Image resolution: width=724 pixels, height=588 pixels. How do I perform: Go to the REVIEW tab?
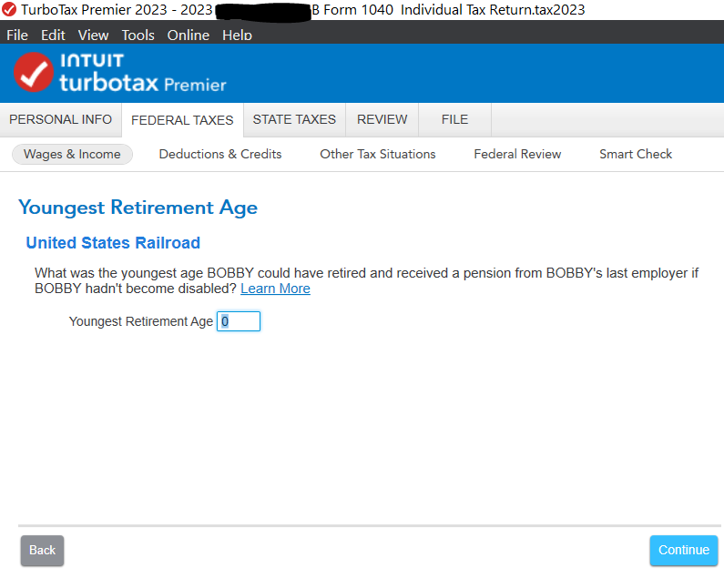tap(382, 120)
